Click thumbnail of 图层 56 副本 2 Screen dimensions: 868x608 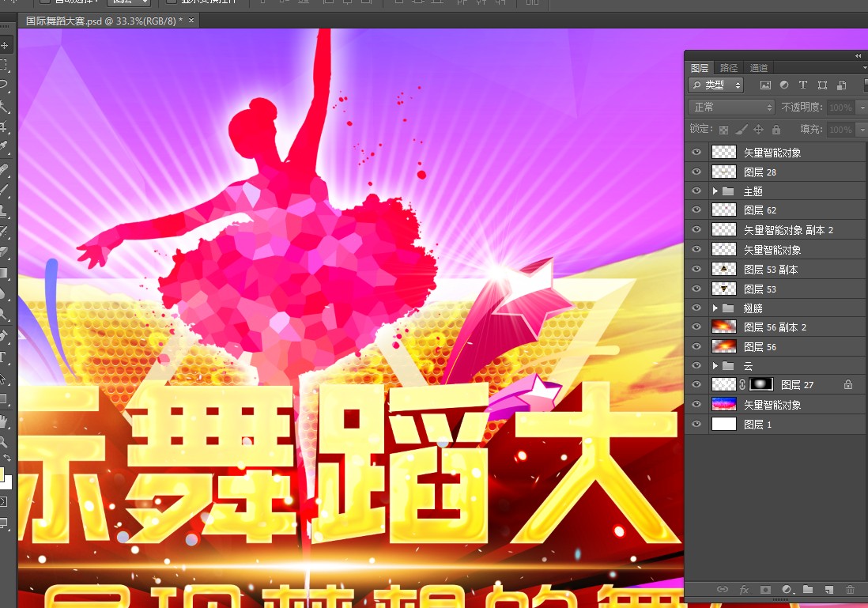(x=723, y=327)
